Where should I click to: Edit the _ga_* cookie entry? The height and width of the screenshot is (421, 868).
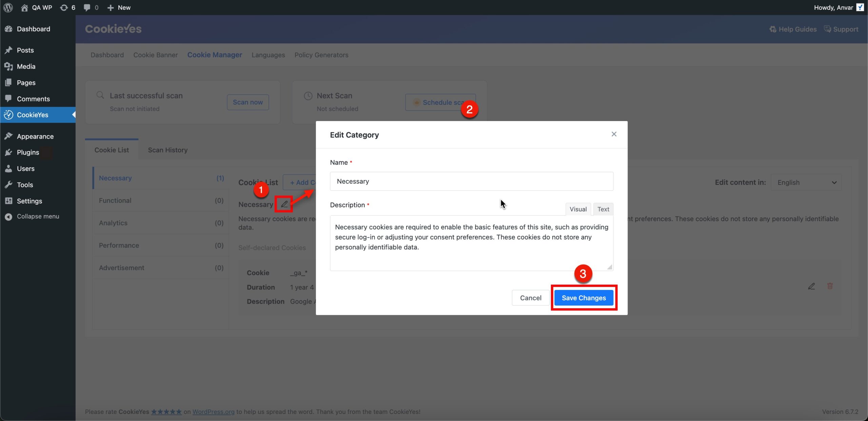811,286
